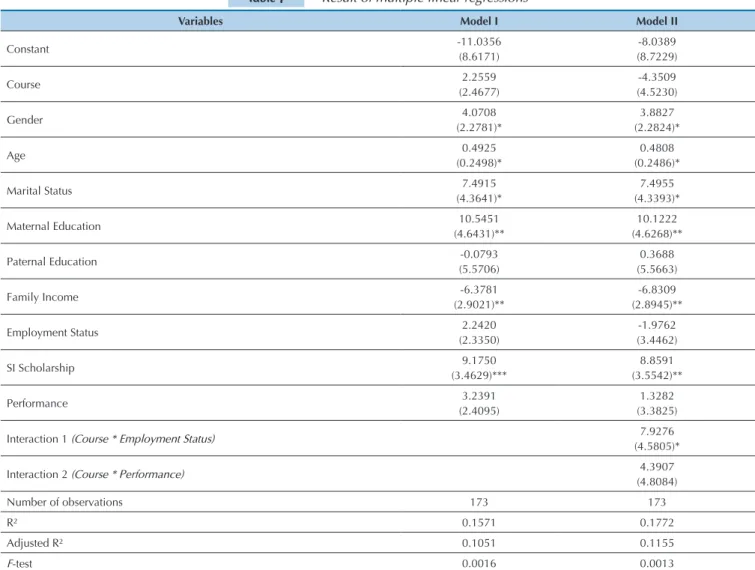Click 'Interaction 1 (Course * Employment Status)' label
The width and height of the screenshot is (755, 570).
tap(111, 439)
